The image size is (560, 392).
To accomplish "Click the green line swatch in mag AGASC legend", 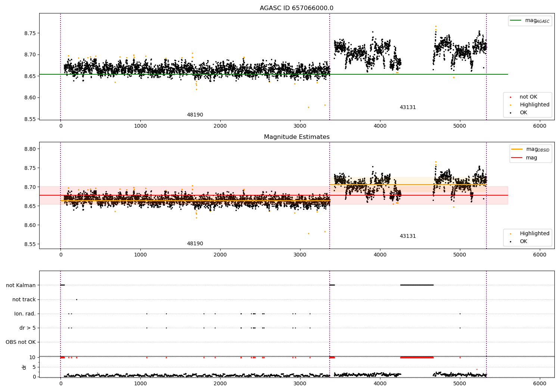I will [516, 21].
